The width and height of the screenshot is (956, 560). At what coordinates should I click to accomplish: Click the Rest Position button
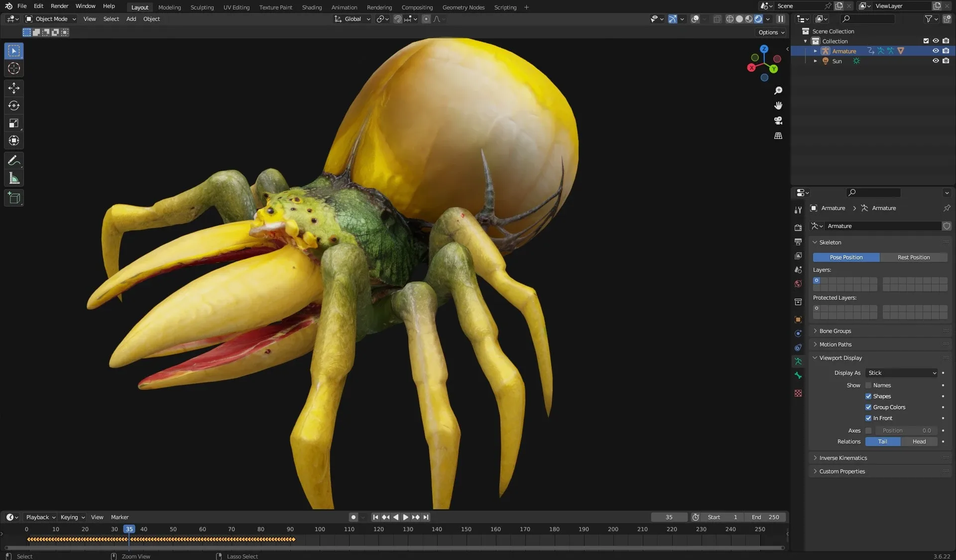point(913,257)
